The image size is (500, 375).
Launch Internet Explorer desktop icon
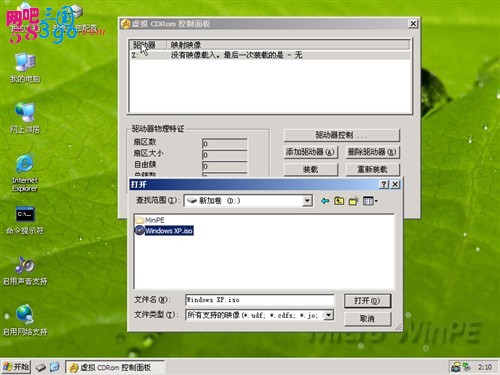point(25,173)
